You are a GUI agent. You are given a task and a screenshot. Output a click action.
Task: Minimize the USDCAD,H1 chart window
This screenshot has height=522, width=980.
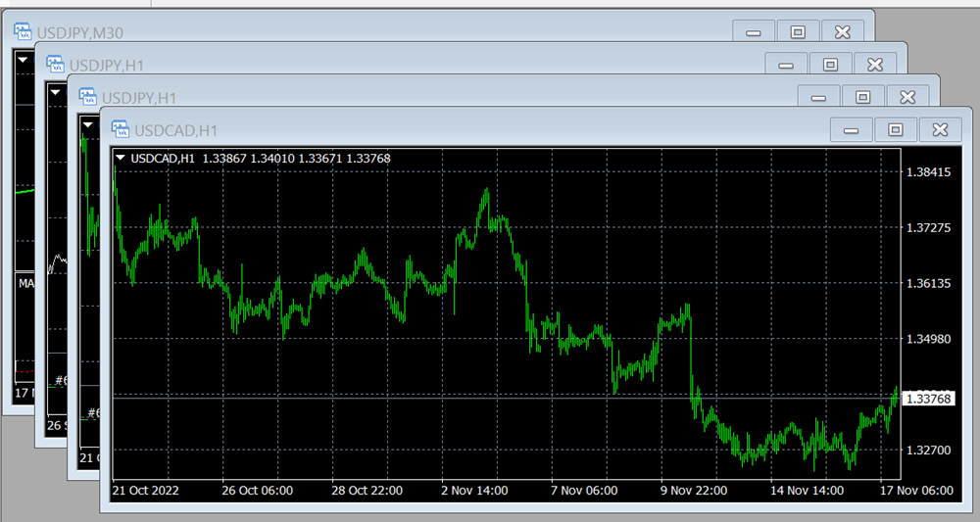851,130
